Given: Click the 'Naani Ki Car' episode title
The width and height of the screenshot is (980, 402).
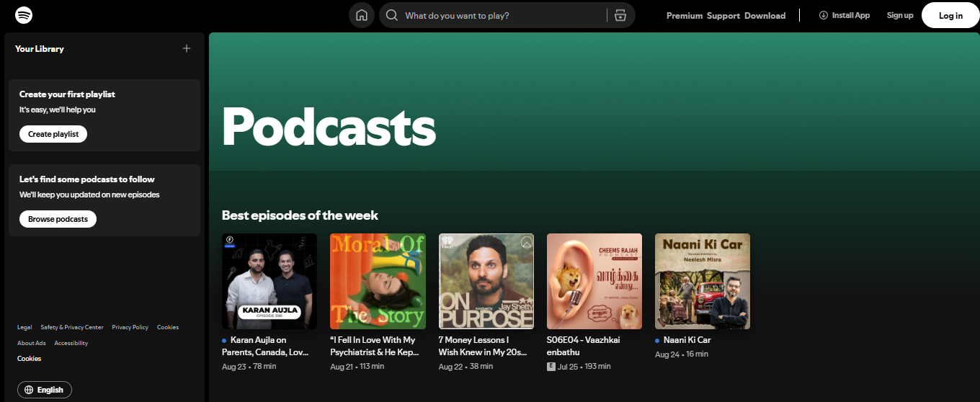Looking at the screenshot, I should [x=687, y=340].
